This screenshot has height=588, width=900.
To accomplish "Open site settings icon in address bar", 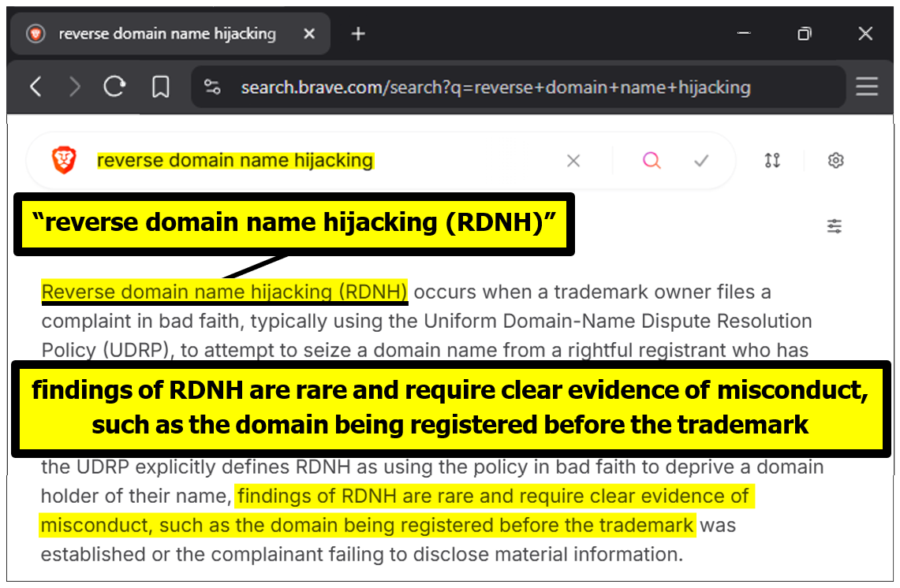I will point(212,87).
